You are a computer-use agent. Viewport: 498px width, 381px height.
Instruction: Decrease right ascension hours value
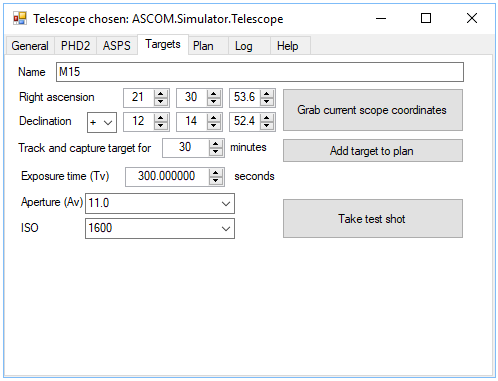pyautogui.click(x=161, y=101)
